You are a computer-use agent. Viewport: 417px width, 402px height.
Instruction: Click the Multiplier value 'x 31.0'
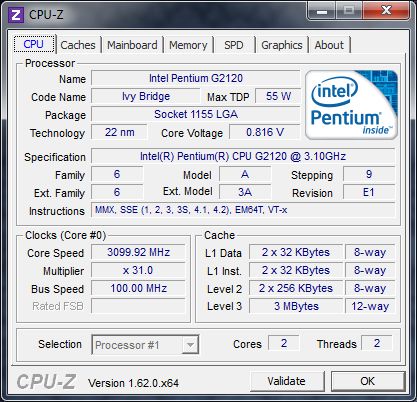click(x=138, y=270)
